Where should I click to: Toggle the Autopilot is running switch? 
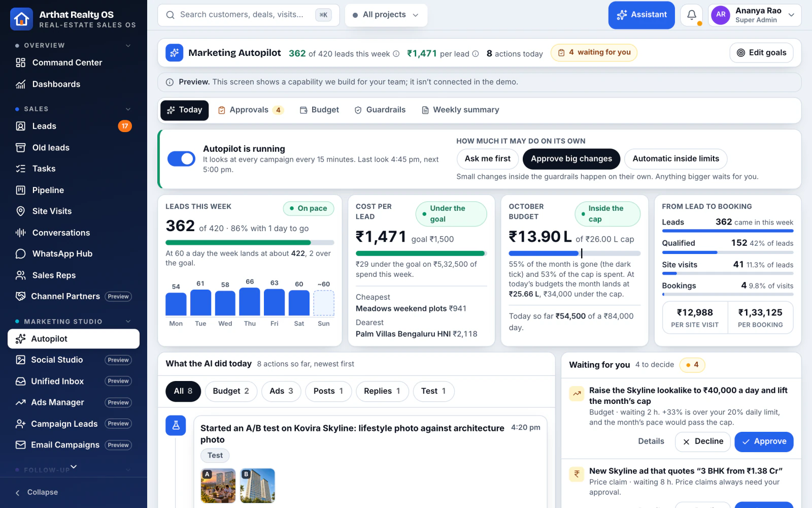(x=181, y=158)
